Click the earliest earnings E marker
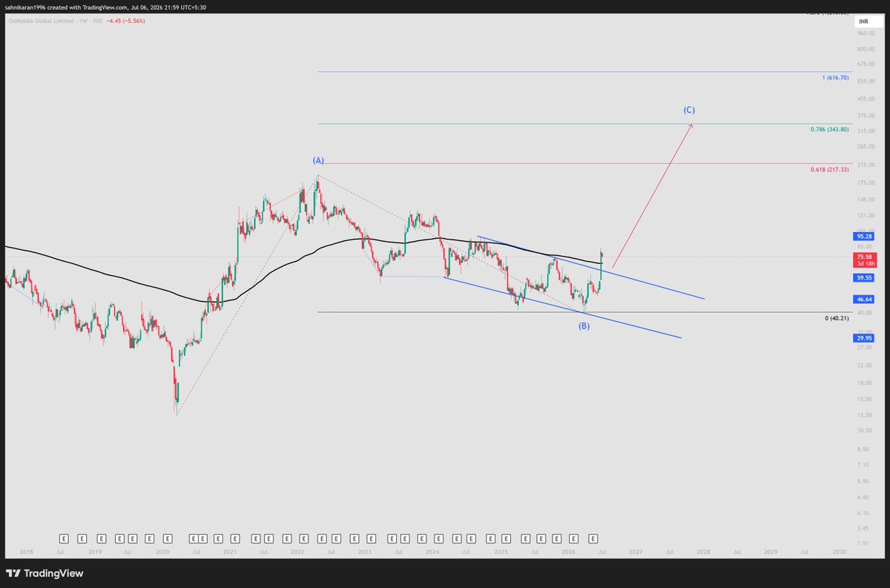 tap(64, 538)
